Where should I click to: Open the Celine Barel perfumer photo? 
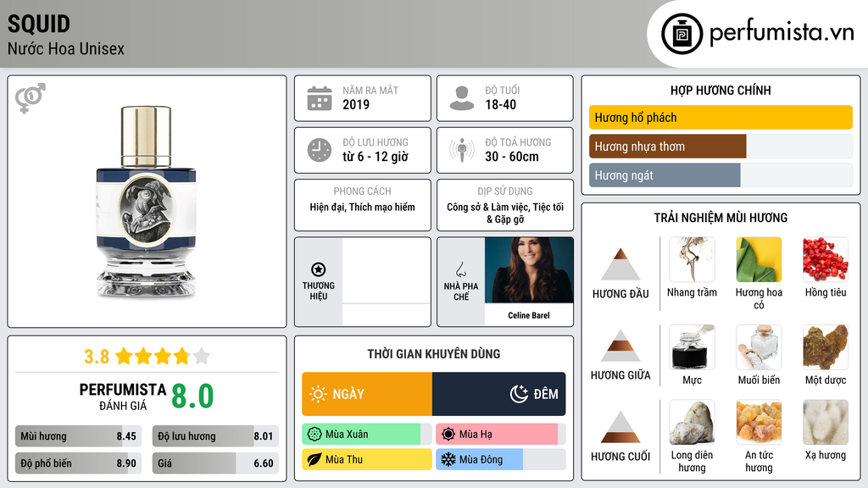tap(529, 270)
